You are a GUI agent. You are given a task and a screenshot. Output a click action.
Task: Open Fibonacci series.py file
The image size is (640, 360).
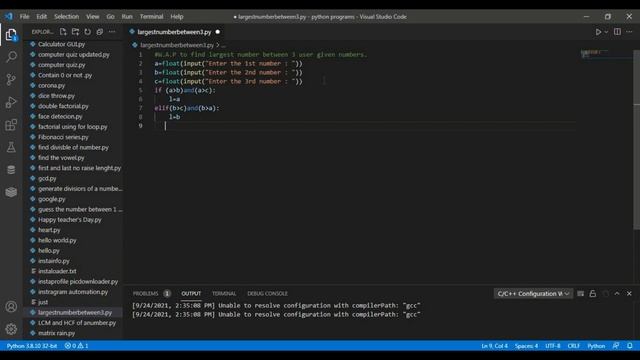[63, 137]
